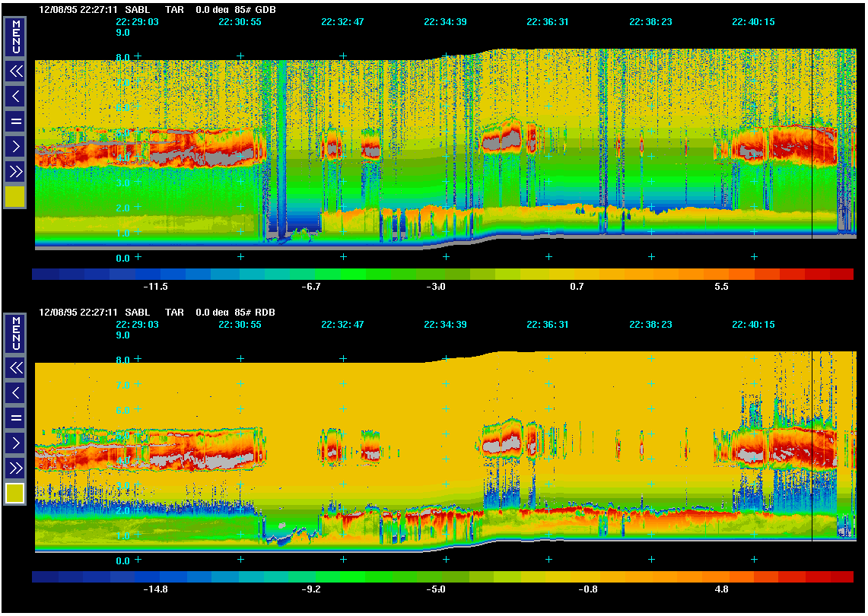Image resolution: width=868 pixels, height=616 pixels.
Task: Click the 22:38:23 time label in the bottom panel
Action: point(650,325)
